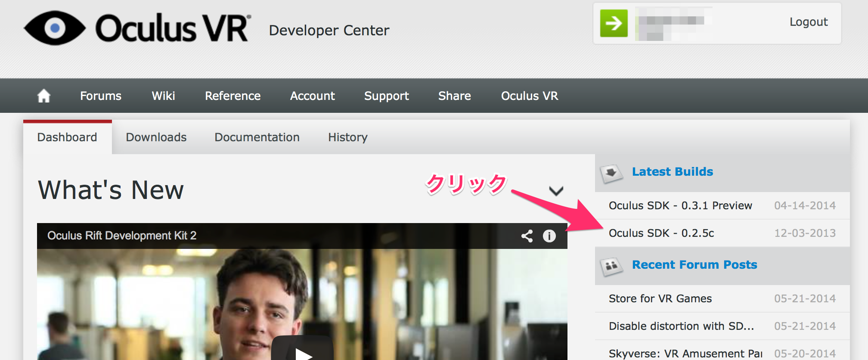Click the Oculus Rift Development Kit 2 video title

122,236
